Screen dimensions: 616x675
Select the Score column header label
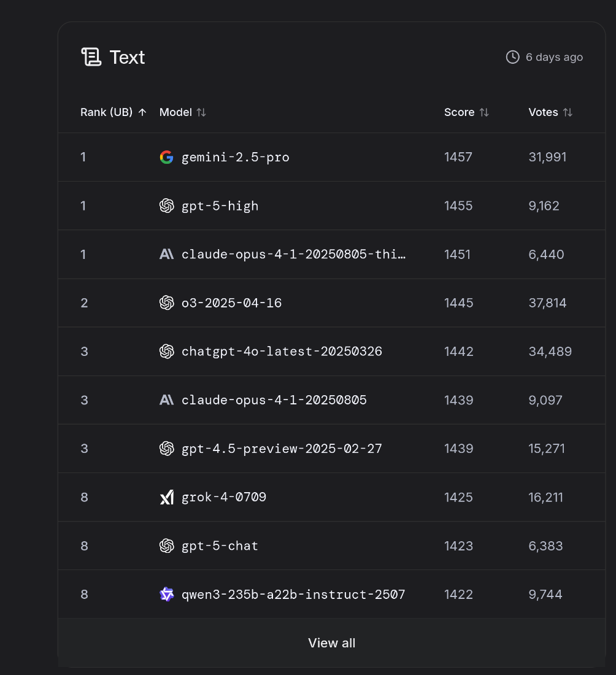(460, 112)
